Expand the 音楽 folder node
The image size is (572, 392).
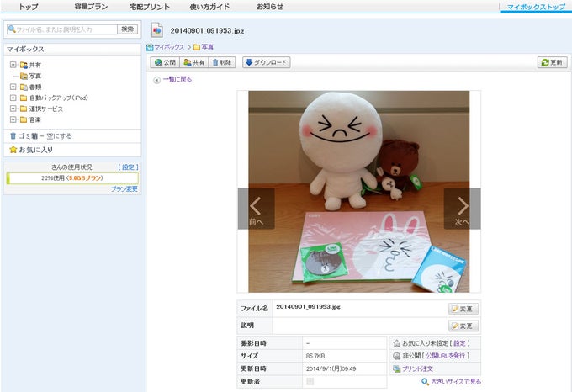click(13, 119)
